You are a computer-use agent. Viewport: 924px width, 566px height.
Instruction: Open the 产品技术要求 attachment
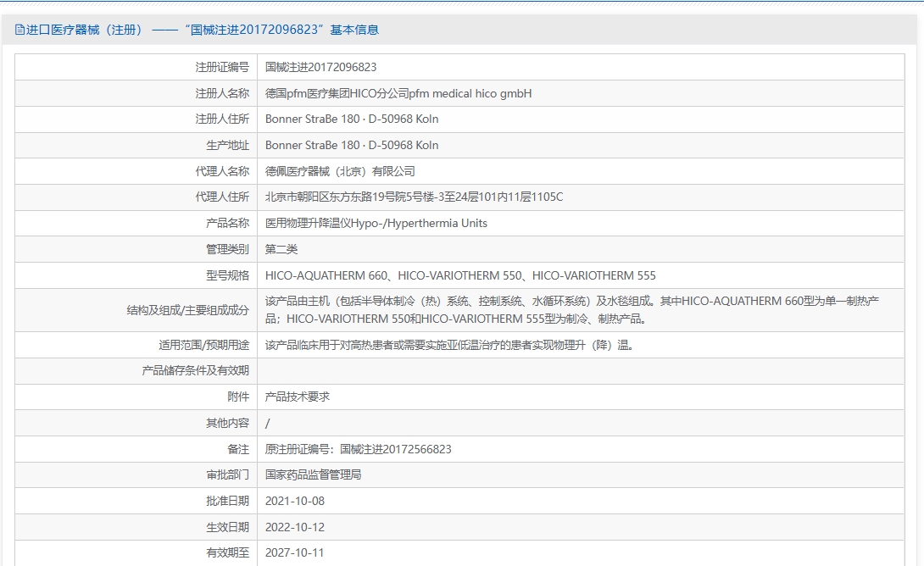pyautogui.click(x=297, y=397)
